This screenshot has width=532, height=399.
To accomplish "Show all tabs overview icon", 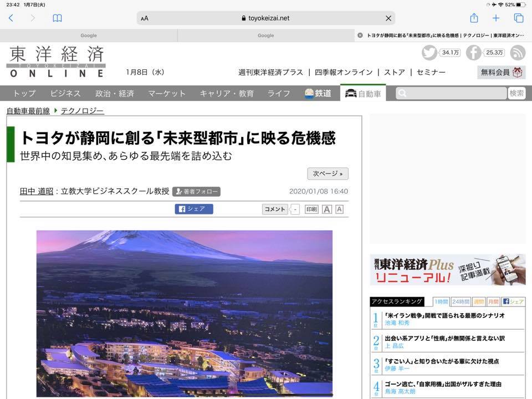I will coord(519,18).
